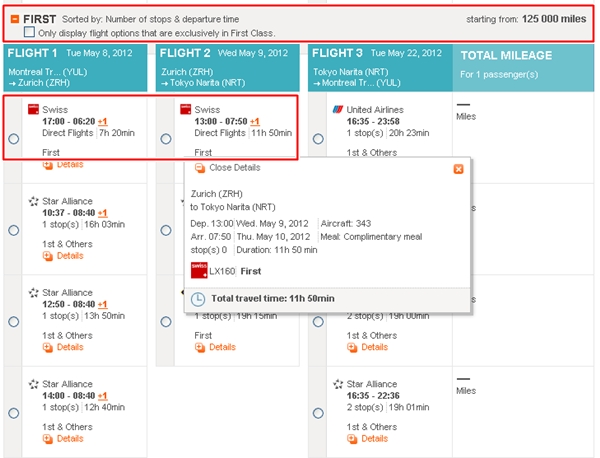This screenshot has width=600, height=458.
Task: Open Details for Star Alliance 12:50 flight
Action: click(x=70, y=347)
